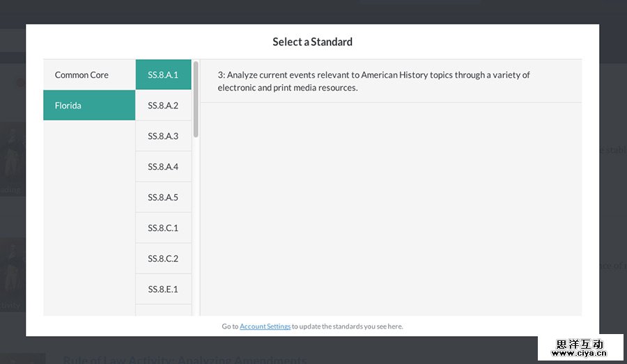Click the standards list scrollbar thumb
This screenshot has height=364, width=627.
click(196, 99)
